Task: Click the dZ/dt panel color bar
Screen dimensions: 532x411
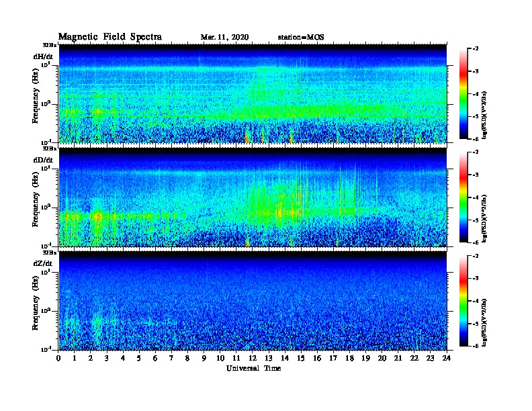Action: tap(463, 301)
